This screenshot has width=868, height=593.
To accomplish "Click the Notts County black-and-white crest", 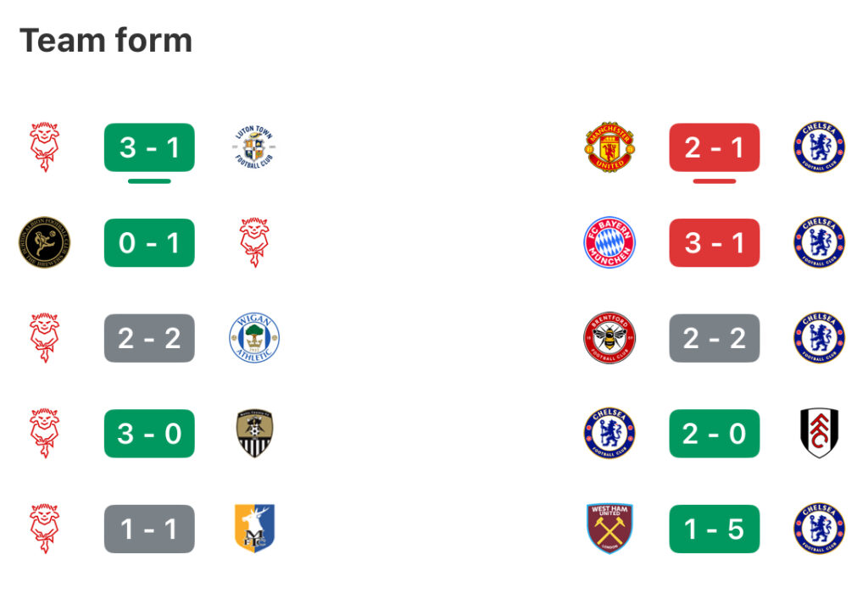I will click(253, 434).
